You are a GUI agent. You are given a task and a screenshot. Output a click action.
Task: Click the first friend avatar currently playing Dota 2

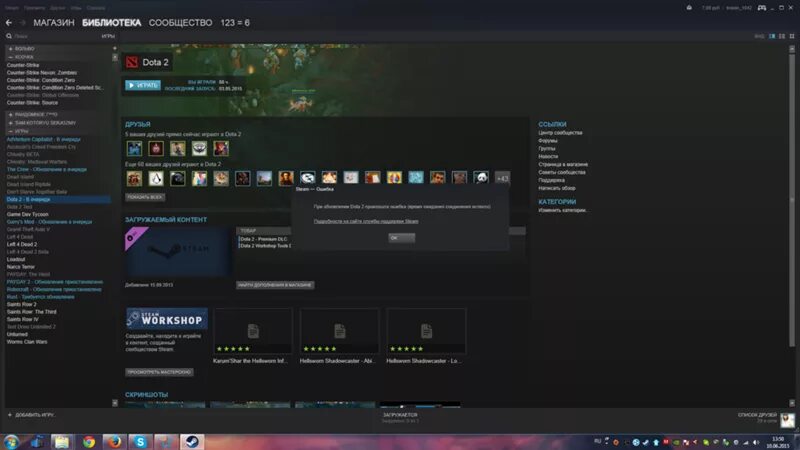tap(134, 148)
